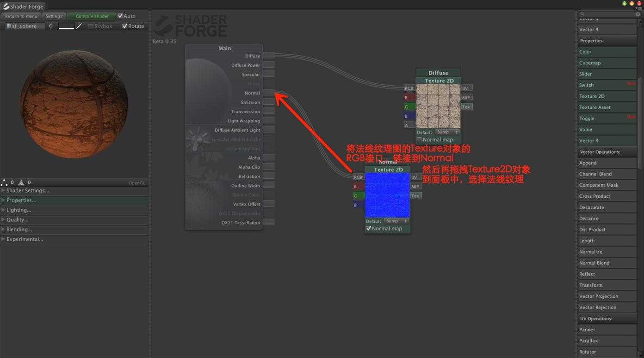This screenshot has height=358, width=644.
Task: Add the Panner UV operation node
Action: (607, 330)
